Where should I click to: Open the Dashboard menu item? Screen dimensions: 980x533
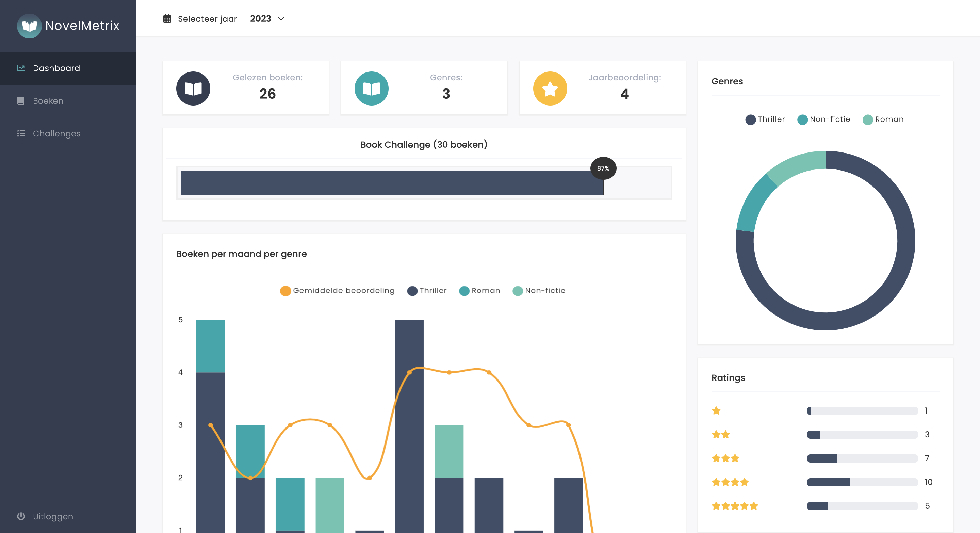click(68, 68)
